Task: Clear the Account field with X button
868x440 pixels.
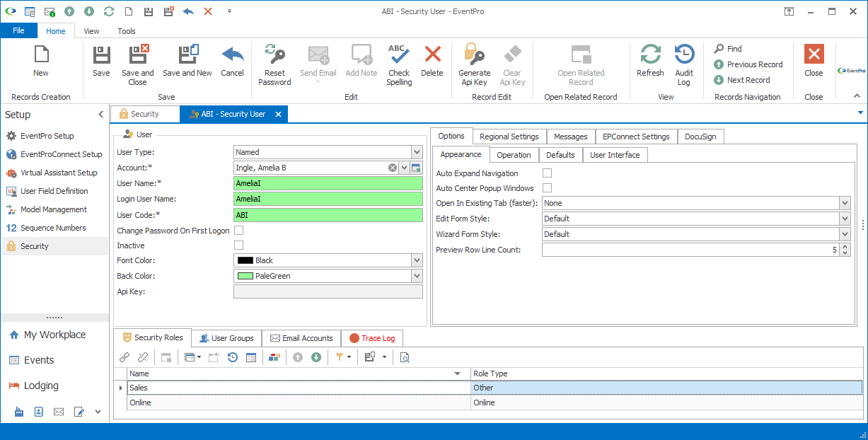Action: click(x=393, y=168)
